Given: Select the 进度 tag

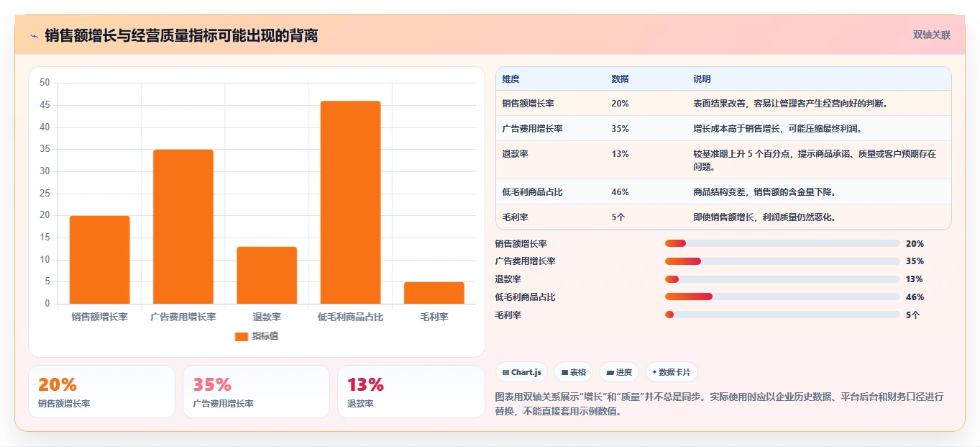Looking at the screenshot, I should point(618,372).
